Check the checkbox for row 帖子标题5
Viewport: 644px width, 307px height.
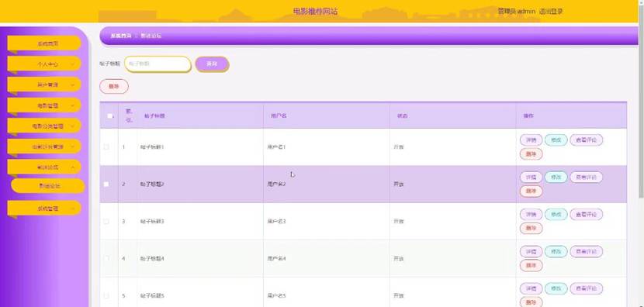[106, 295]
